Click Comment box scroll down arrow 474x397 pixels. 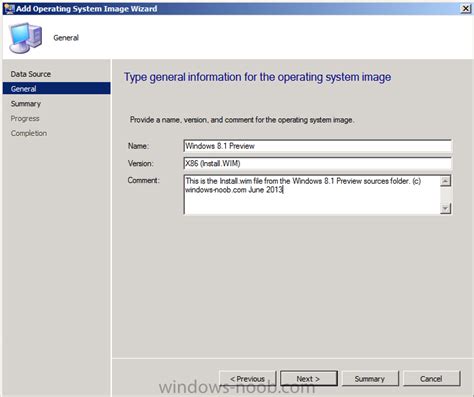[x=445, y=208]
